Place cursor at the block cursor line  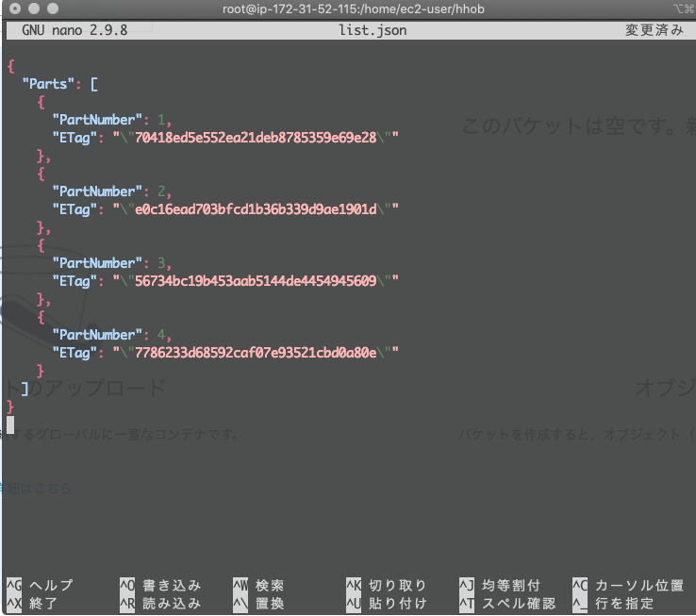pyautogui.click(x=10, y=425)
